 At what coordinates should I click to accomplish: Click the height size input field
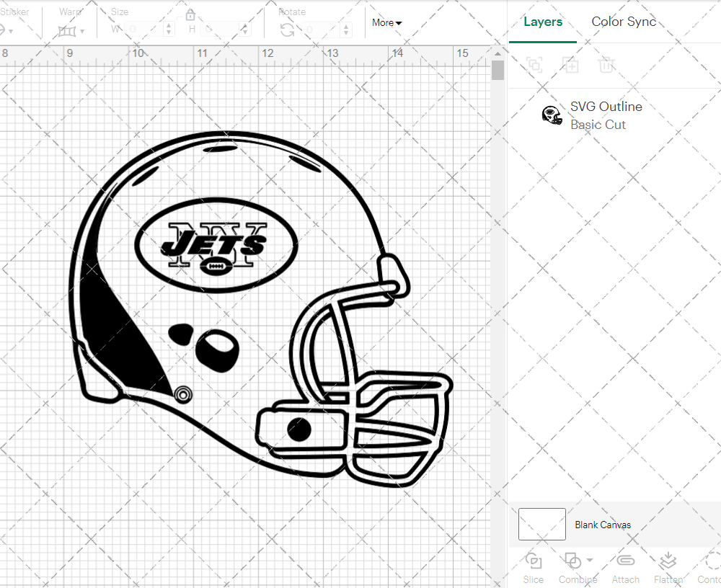click(x=222, y=30)
